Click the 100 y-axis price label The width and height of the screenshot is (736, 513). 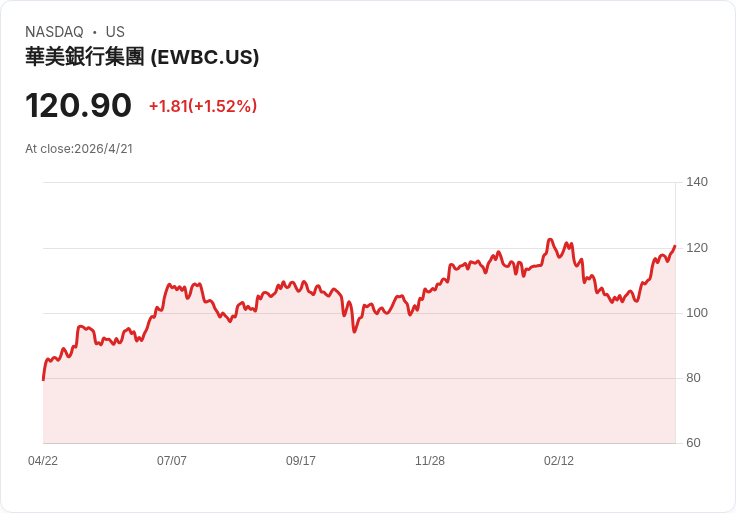click(x=697, y=313)
